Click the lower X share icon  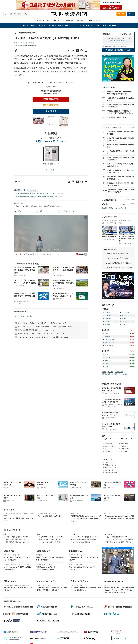click(77, 182)
